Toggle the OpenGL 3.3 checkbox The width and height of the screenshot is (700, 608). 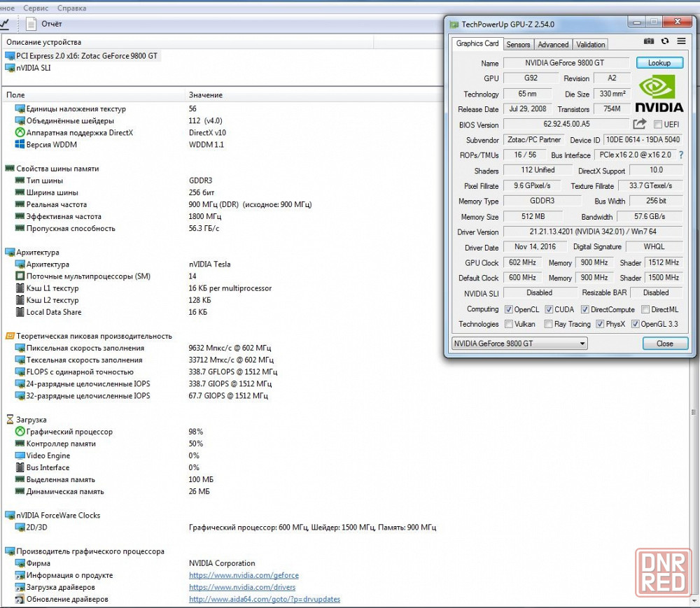pos(636,325)
